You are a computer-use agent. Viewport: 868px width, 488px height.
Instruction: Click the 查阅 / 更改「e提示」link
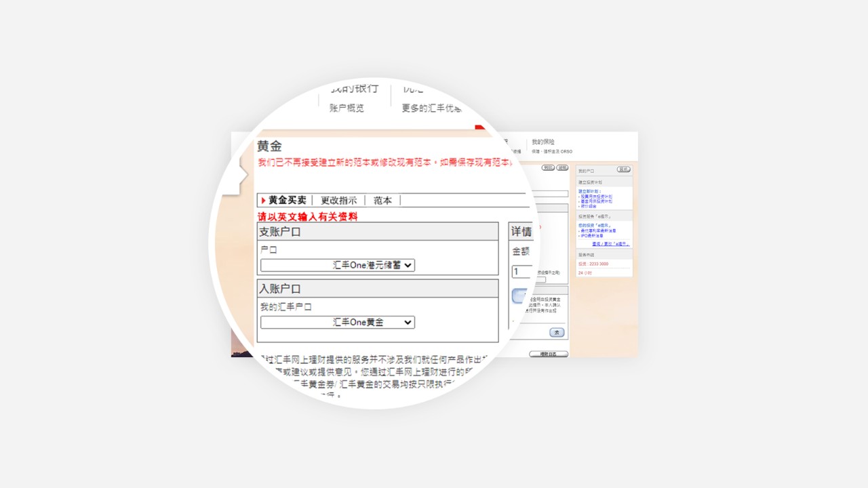tap(610, 243)
